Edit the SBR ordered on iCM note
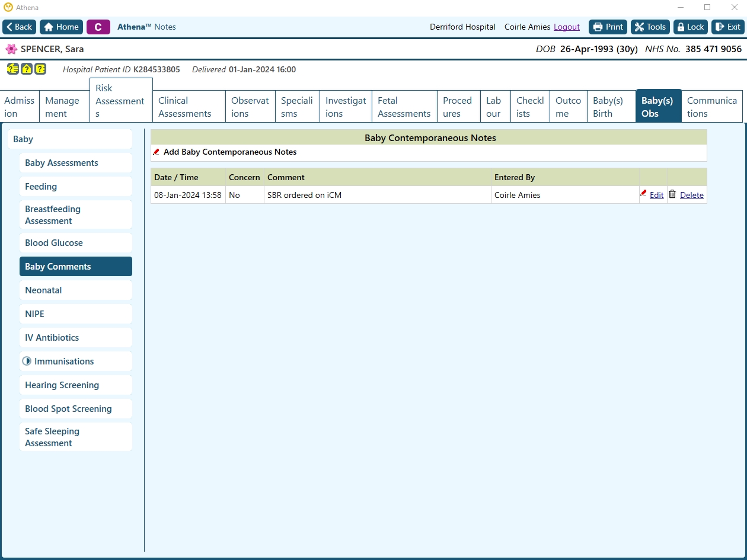Screen dimensions: 747x560 pos(656,195)
